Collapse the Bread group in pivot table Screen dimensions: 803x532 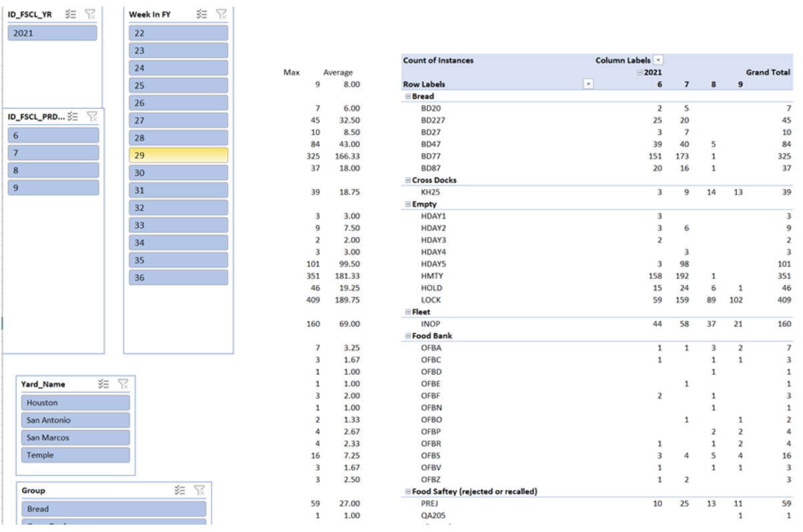(408, 96)
